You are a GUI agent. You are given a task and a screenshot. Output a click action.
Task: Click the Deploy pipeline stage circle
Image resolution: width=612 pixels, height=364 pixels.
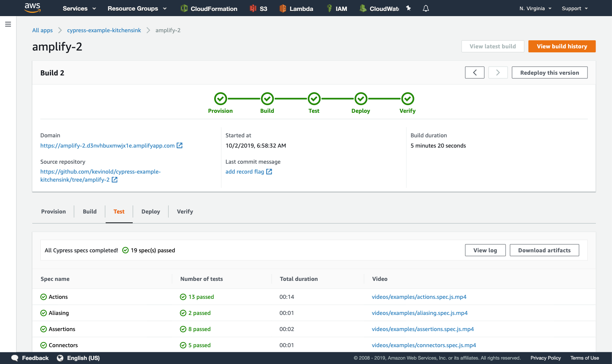pos(361,99)
